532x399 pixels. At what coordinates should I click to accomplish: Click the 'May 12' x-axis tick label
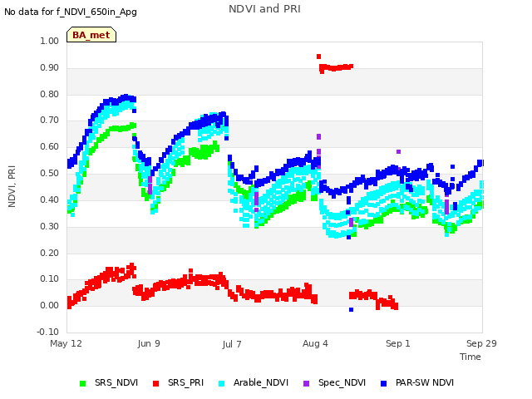[x=66, y=343]
